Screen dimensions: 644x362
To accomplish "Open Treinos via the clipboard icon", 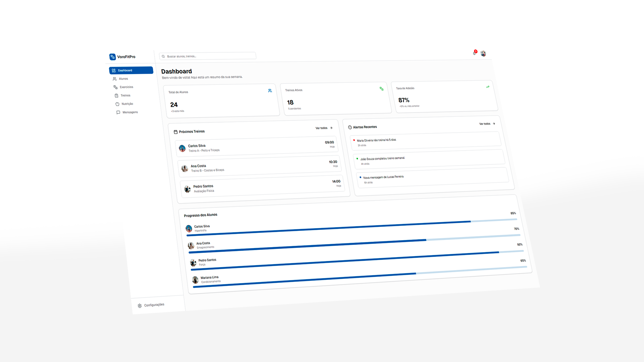I will (x=116, y=95).
